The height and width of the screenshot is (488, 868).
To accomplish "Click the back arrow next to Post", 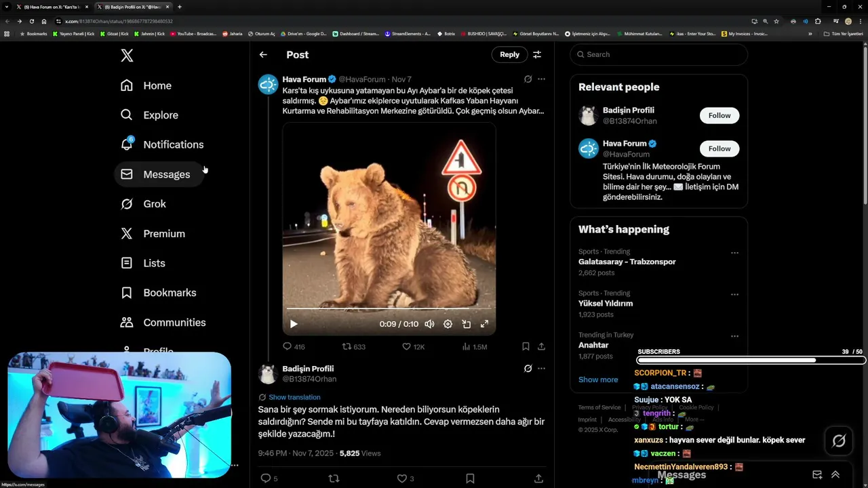I will tap(263, 55).
